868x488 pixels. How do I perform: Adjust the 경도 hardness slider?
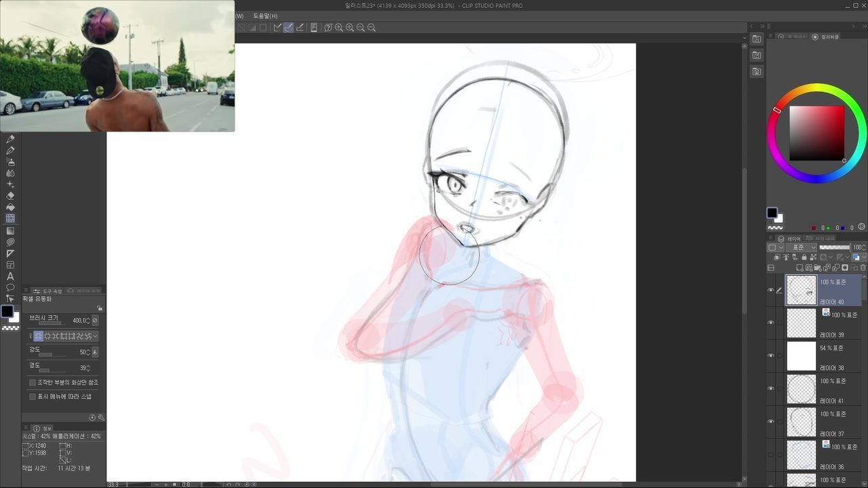coord(52,369)
